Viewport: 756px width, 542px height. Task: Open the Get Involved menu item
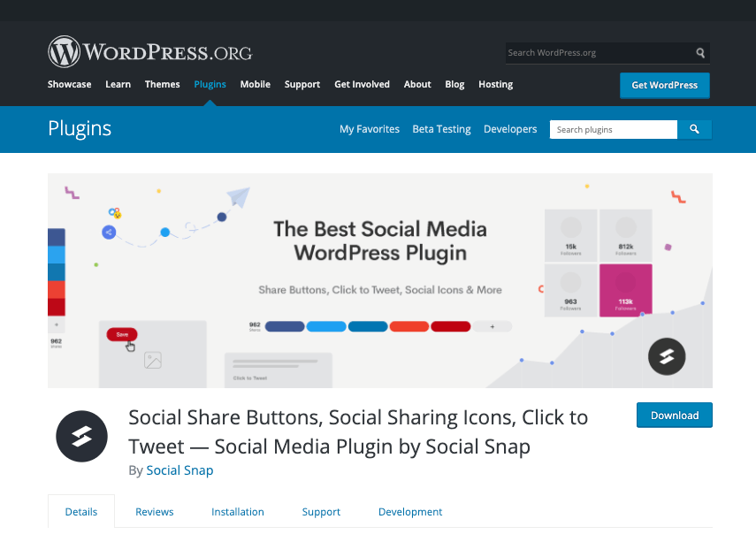pyautogui.click(x=363, y=84)
